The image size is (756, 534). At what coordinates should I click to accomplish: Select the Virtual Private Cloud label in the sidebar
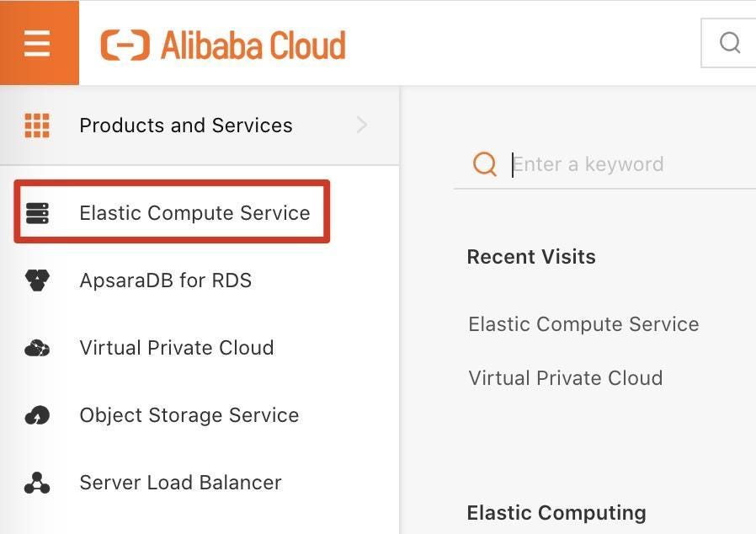[176, 348]
